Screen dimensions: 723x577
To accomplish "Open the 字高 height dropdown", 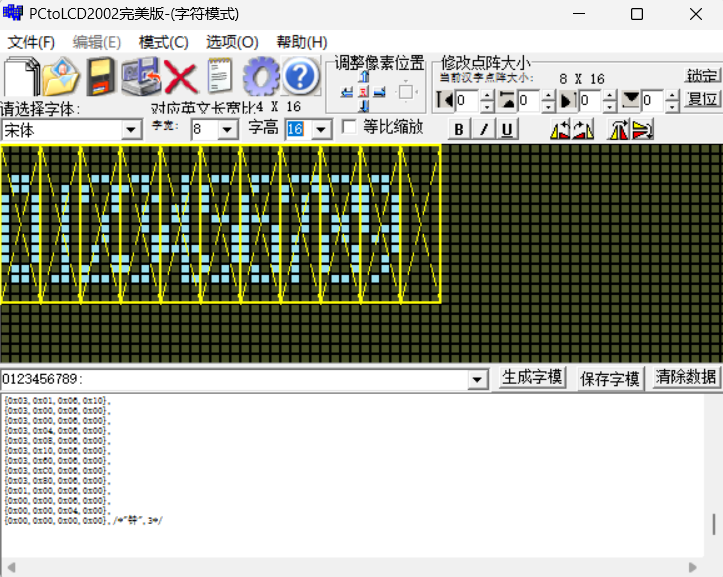I will [x=321, y=130].
